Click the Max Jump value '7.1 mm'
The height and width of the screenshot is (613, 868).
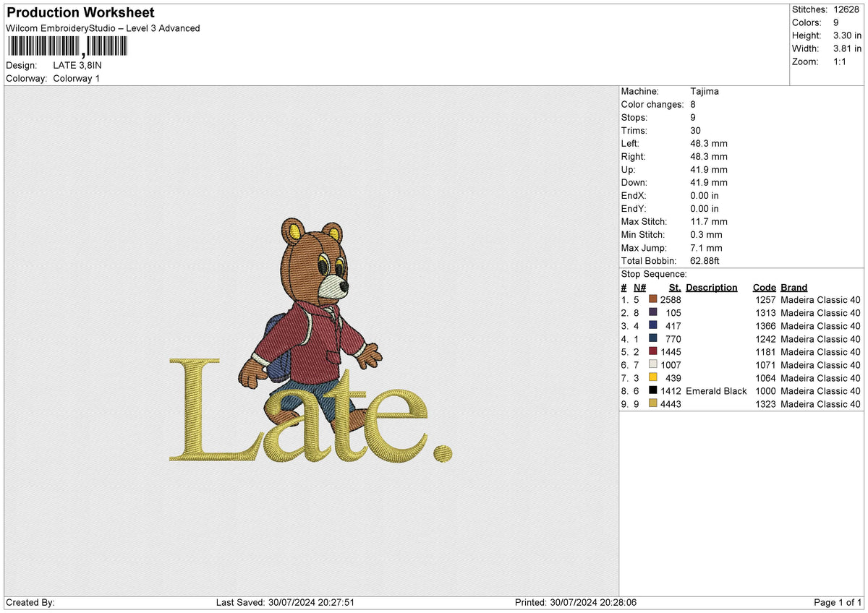(707, 248)
